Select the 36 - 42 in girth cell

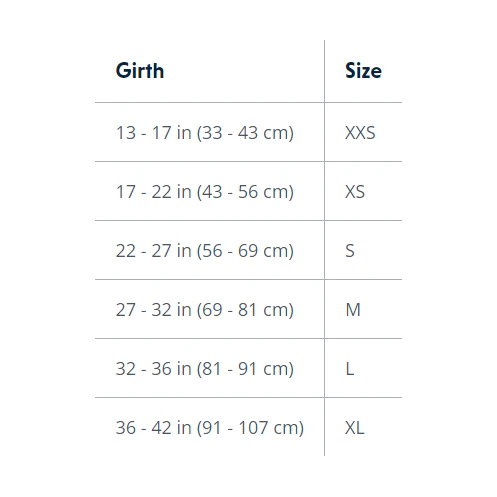coord(210,427)
